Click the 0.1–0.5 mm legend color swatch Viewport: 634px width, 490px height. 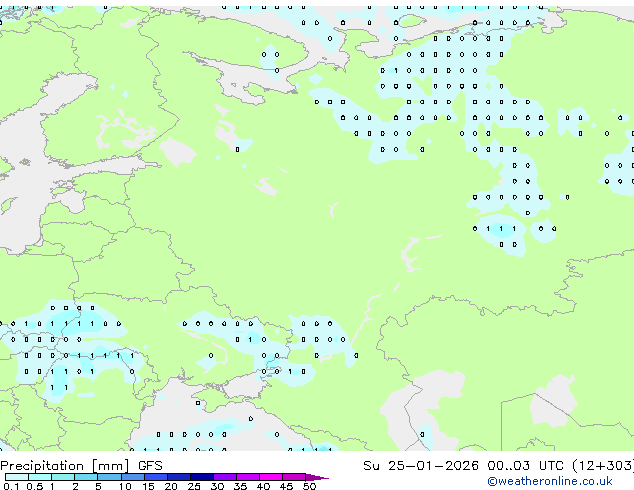coord(17,477)
